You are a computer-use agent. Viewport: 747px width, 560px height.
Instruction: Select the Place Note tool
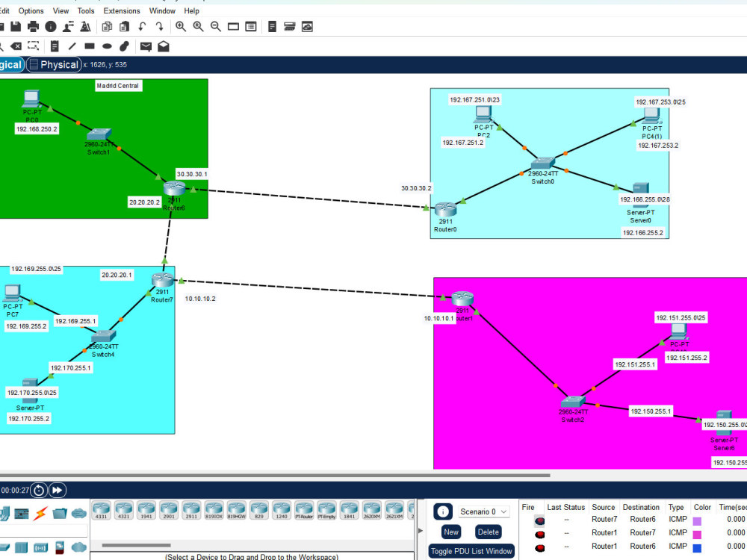tap(55, 46)
